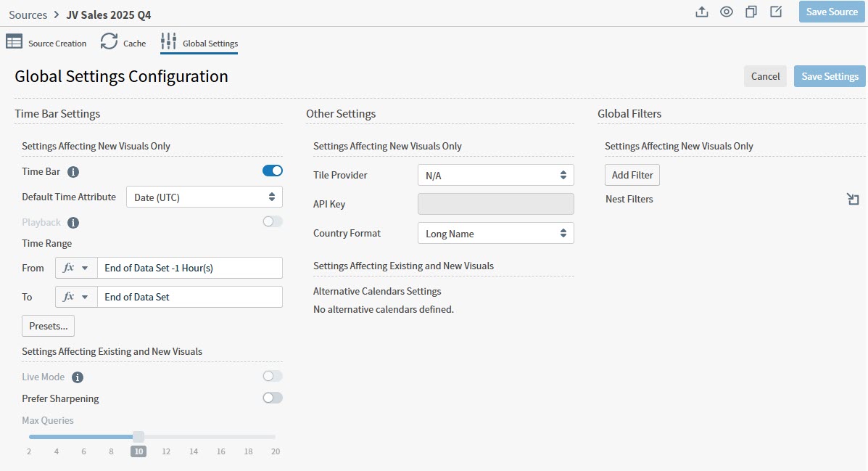Turn on Prefer Sharpening
Screen dimensions: 868x471
273,398
